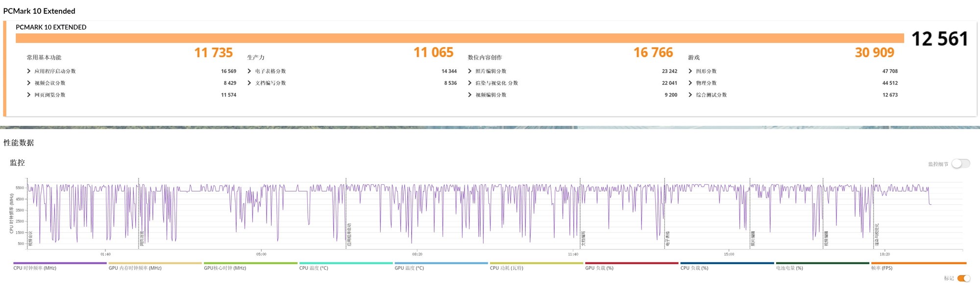This screenshot has width=980, height=296.
Task: Expand the 图形分数 row
Action: [x=690, y=71]
